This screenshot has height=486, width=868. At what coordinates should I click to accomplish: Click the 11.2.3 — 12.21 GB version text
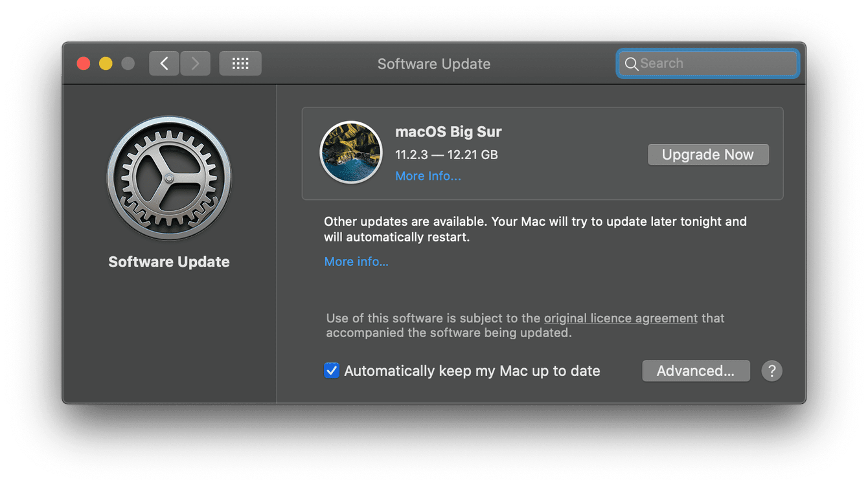(446, 155)
